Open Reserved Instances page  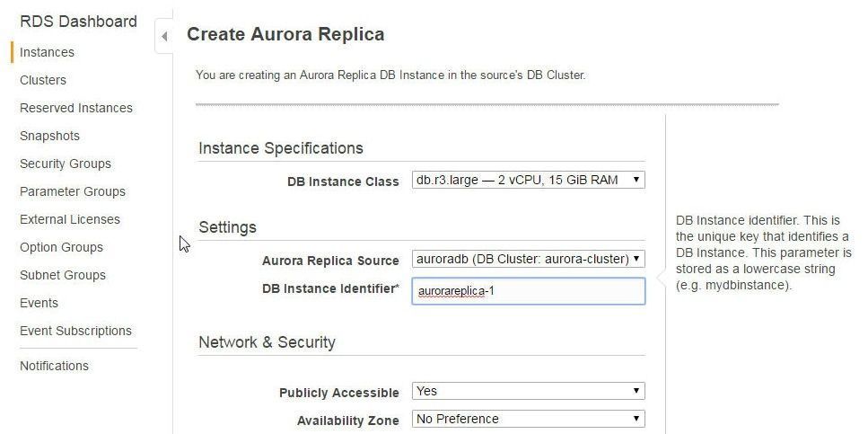point(75,108)
